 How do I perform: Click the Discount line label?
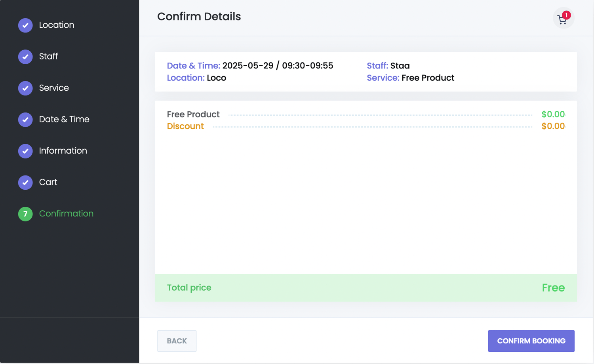[x=185, y=126]
